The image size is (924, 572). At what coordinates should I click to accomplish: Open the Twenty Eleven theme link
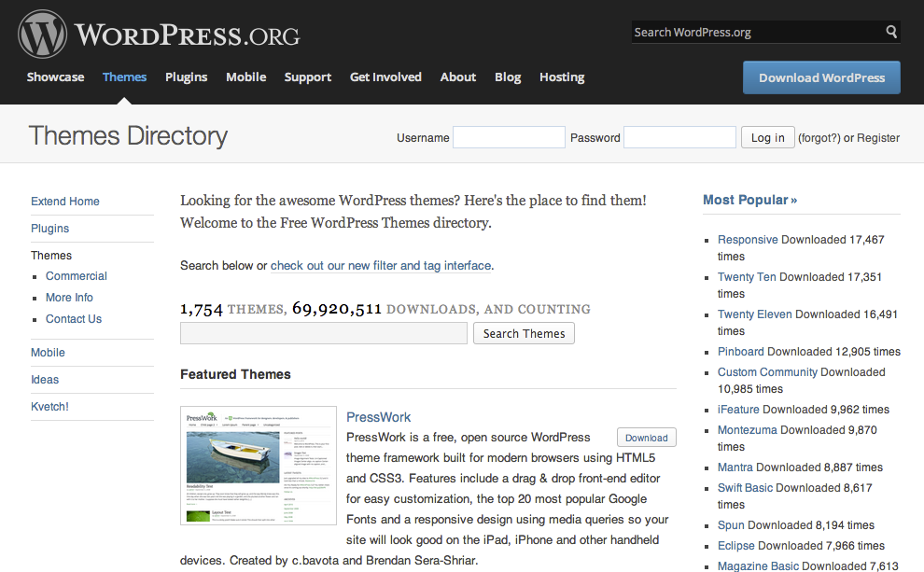755,314
